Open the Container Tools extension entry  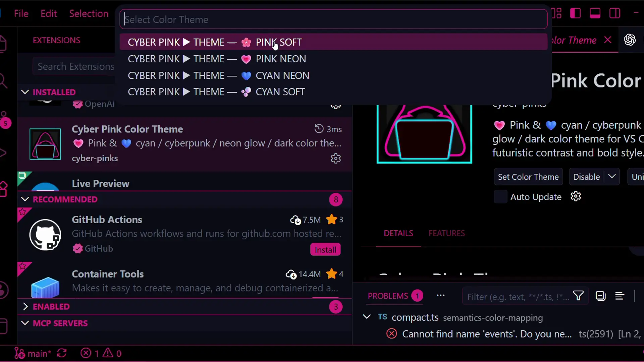(184, 280)
